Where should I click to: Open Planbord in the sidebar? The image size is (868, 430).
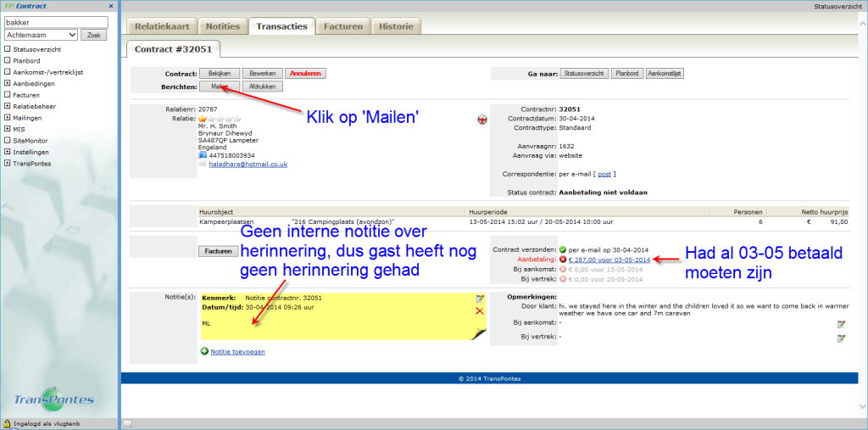(x=26, y=61)
